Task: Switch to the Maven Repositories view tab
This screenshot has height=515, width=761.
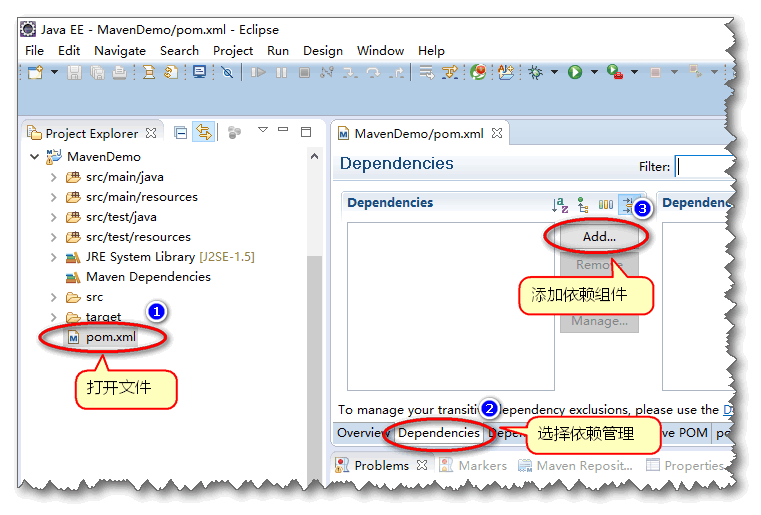Action: [x=576, y=465]
